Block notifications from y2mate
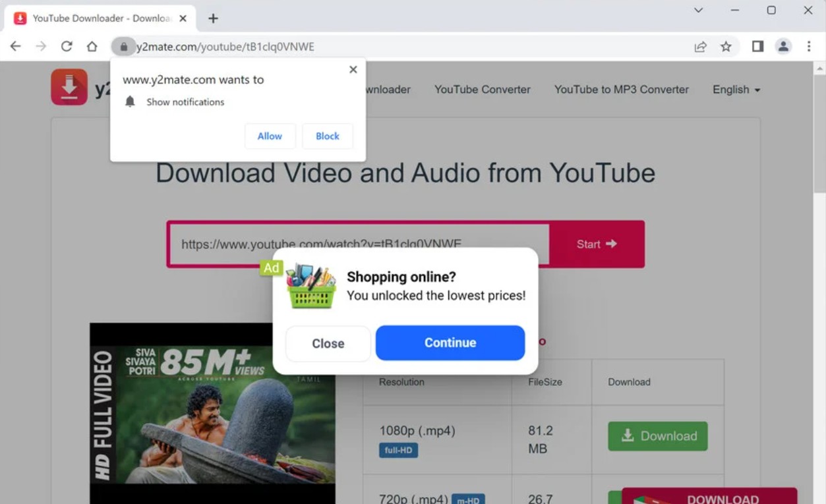The image size is (826, 504). 327,136
